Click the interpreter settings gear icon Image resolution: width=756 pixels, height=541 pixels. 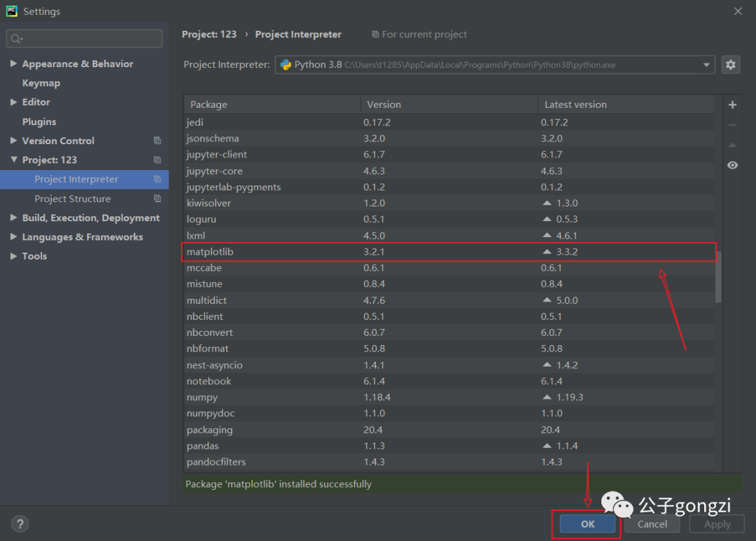[x=730, y=64]
